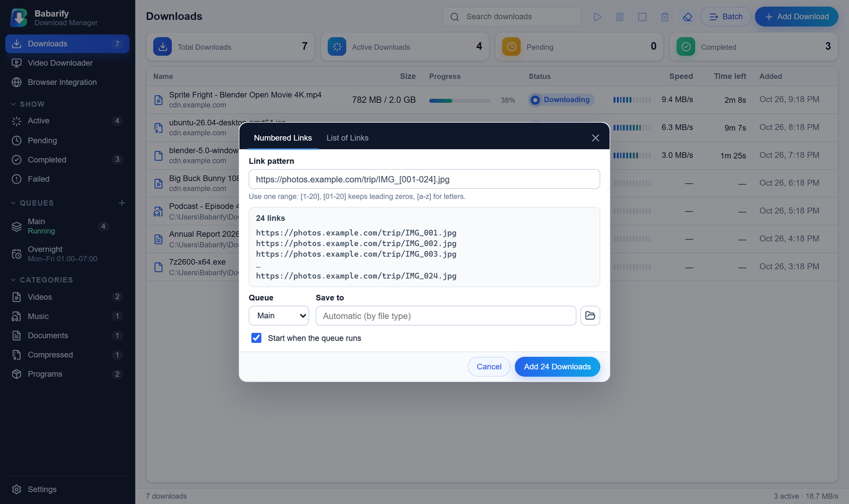849x504 pixels.
Task: Click the Add 24 Downloads button
Action: coord(557,367)
